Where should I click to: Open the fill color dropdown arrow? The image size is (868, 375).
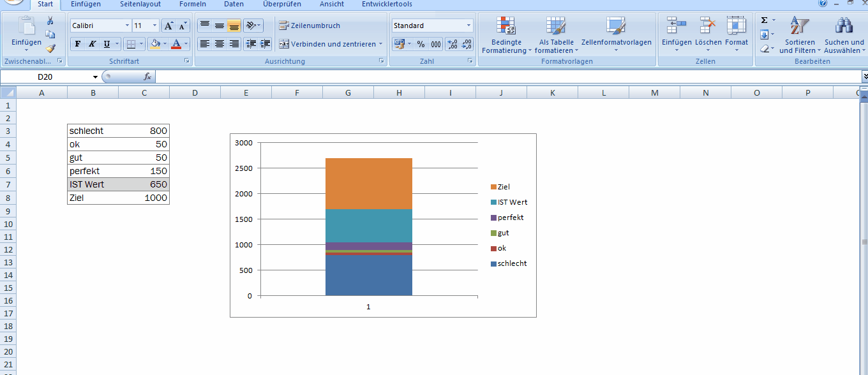click(x=165, y=44)
